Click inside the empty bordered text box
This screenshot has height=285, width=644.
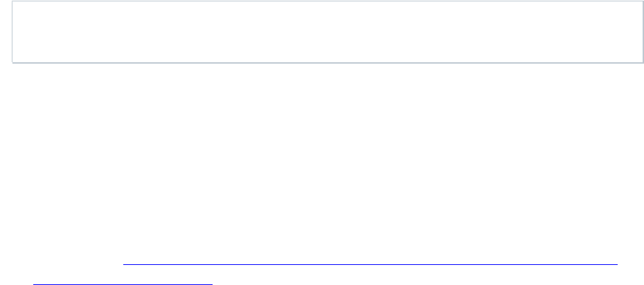tap(328, 32)
